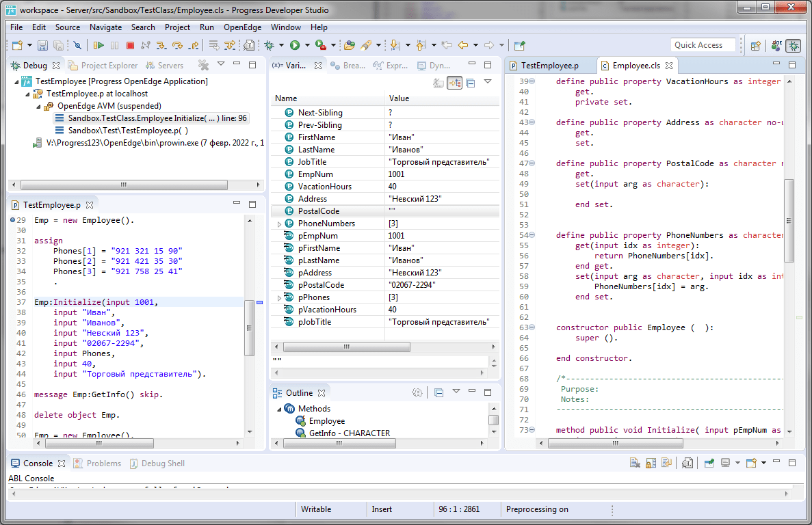This screenshot has height=525, width=812.
Task: Open the Variables view menu triangle
Action: 488,82
